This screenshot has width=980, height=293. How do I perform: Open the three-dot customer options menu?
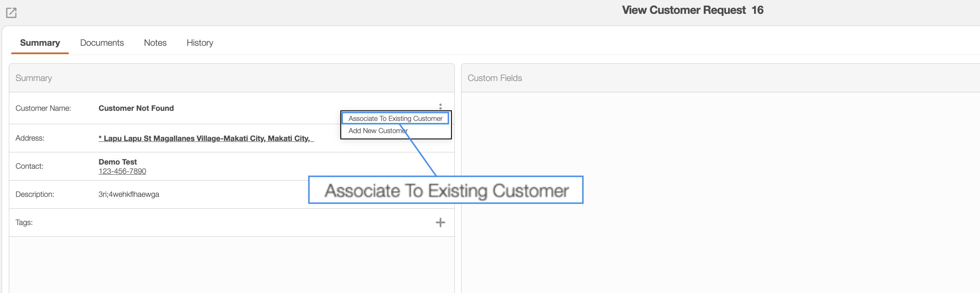click(x=440, y=106)
